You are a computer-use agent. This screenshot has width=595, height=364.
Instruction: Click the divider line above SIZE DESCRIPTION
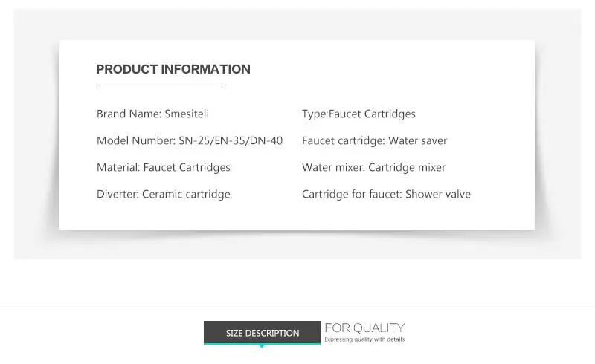(x=297, y=308)
